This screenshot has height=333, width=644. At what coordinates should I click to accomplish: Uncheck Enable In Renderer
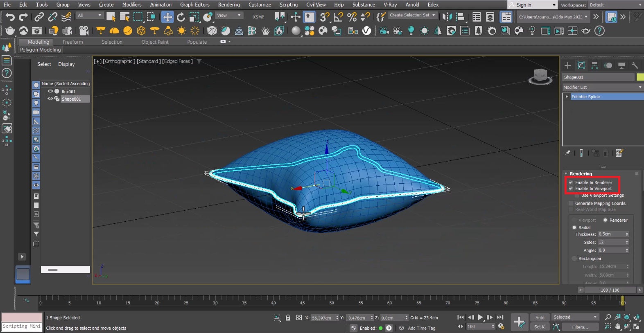click(571, 182)
